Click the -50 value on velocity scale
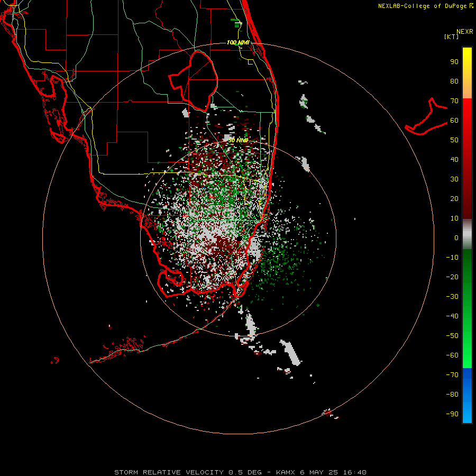The image size is (476, 476). pyautogui.click(x=452, y=336)
